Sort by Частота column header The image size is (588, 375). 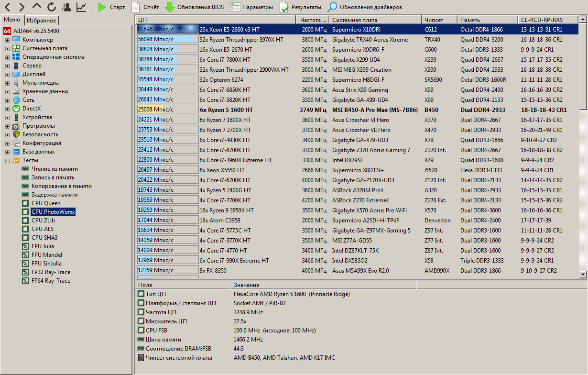click(x=312, y=20)
